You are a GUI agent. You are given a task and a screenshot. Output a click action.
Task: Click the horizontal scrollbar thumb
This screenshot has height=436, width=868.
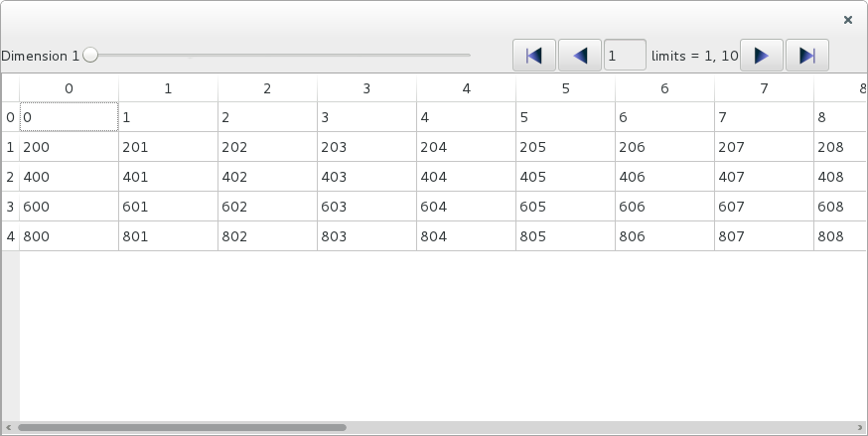[x=182, y=428]
